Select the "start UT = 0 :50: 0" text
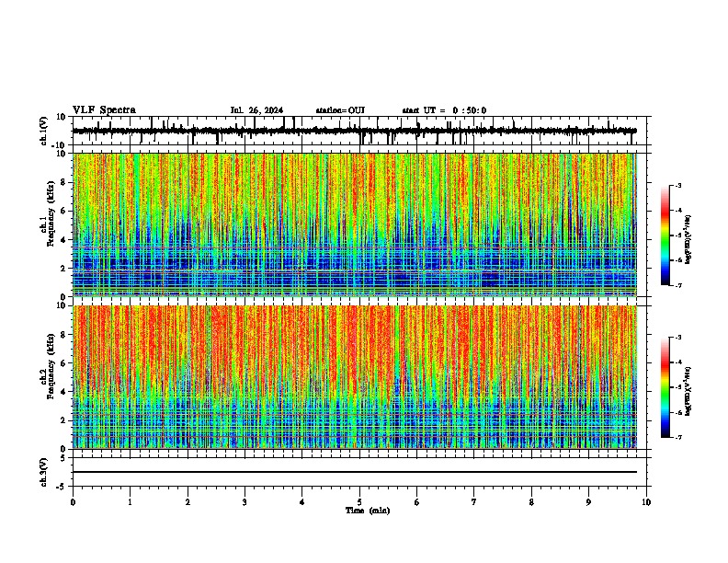The height and width of the screenshot is (563, 728). [444, 110]
